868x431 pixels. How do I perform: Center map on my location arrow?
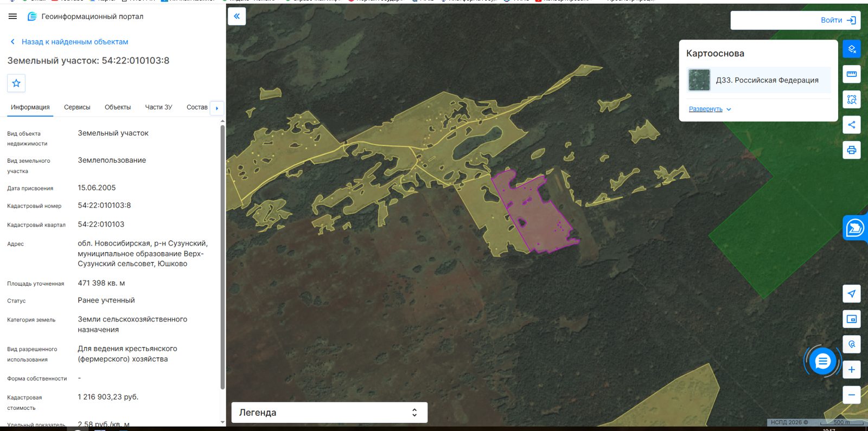point(852,294)
